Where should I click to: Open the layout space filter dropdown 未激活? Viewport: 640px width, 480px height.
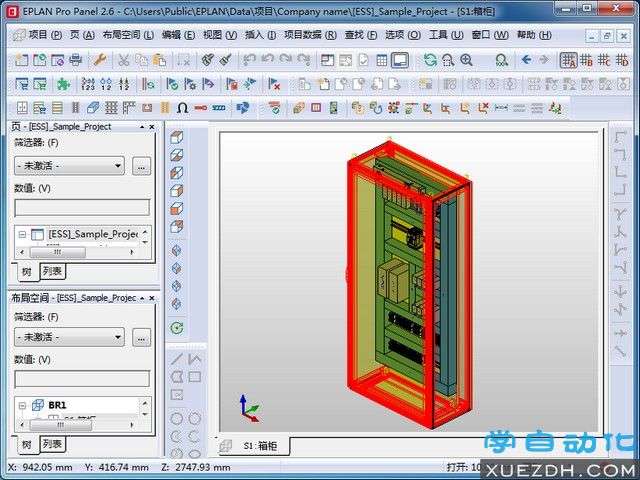pos(69,337)
